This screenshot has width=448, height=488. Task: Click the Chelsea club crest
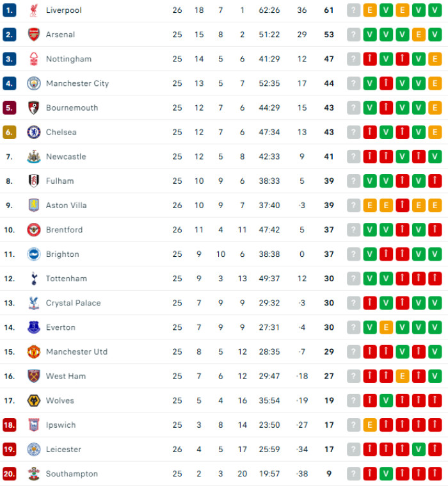click(33, 132)
